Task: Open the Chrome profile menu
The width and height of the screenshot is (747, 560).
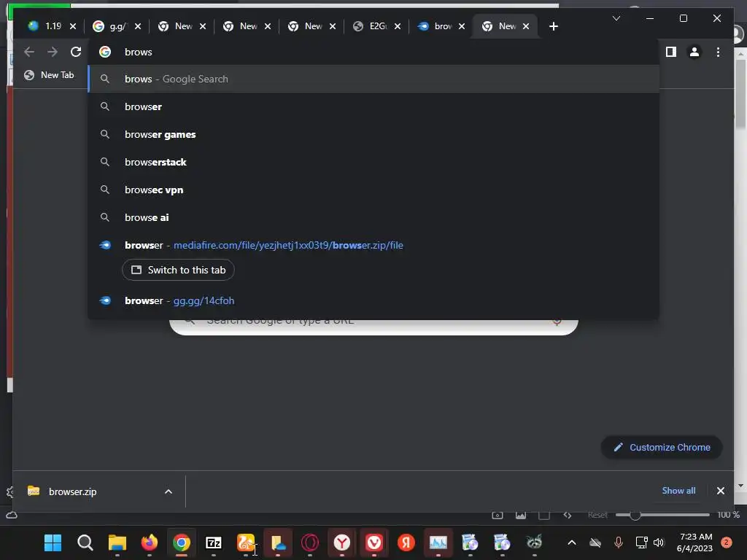Action: coord(694,52)
